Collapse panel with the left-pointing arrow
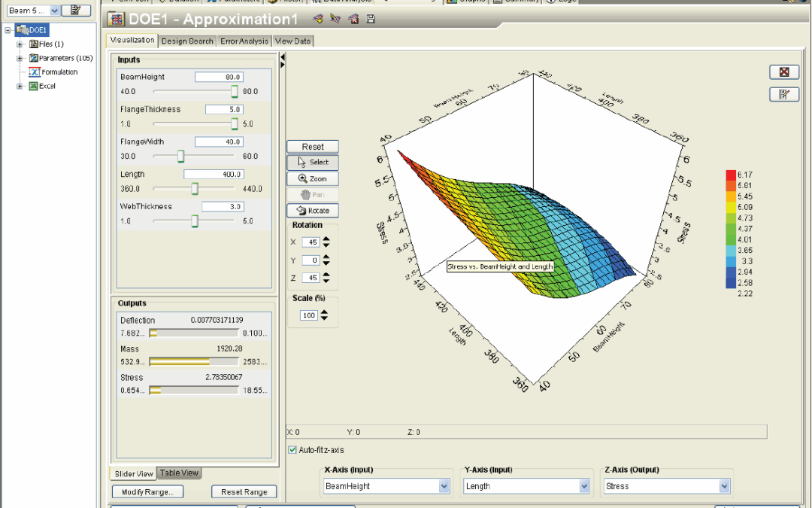Screen dimensions: 812x508 point(283,56)
